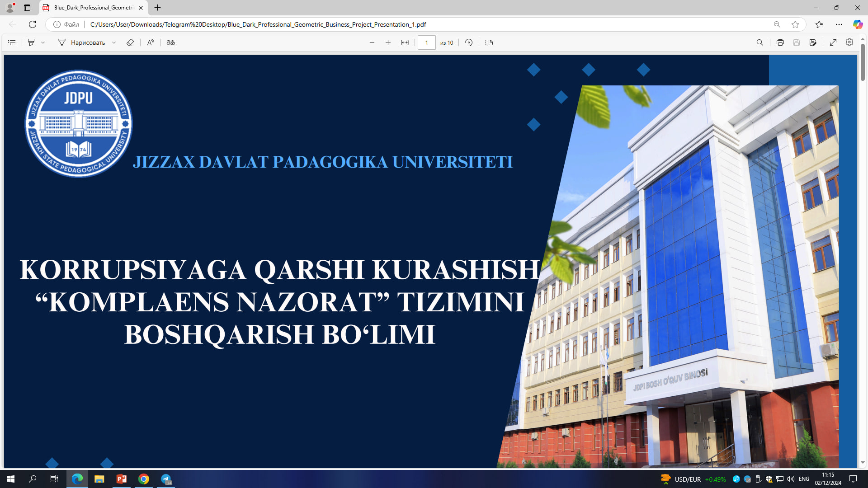
Task: Click the blue key tray icon
Action: 736,479
